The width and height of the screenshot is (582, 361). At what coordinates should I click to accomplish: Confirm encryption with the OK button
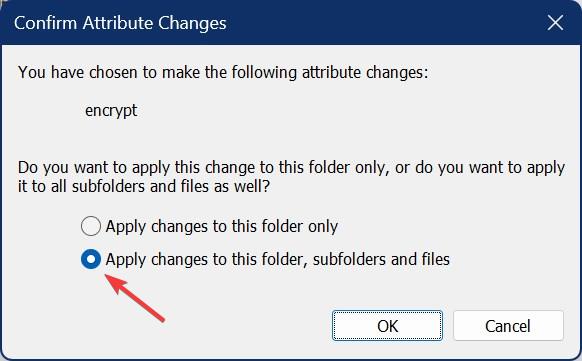pyautogui.click(x=387, y=326)
